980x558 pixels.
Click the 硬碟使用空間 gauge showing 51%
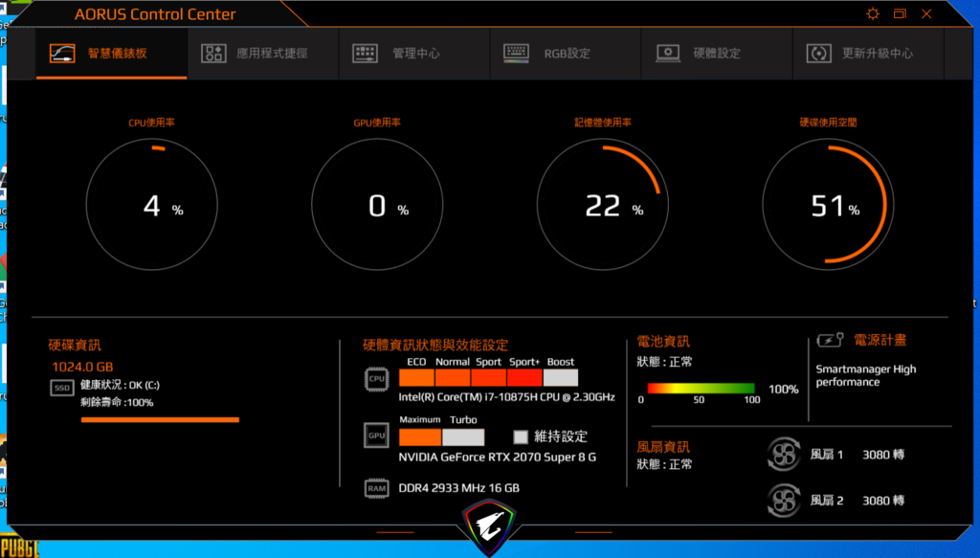click(828, 204)
